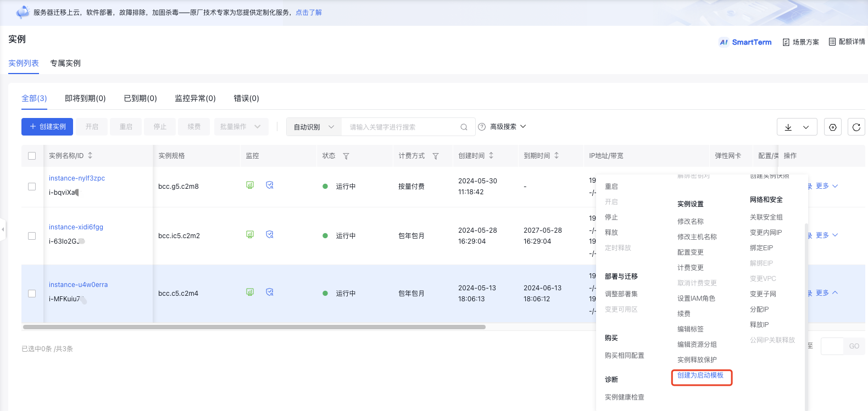The width and height of the screenshot is (868, 411).
Task: Switch to 实例列表 tab
Action: point(24,63)
